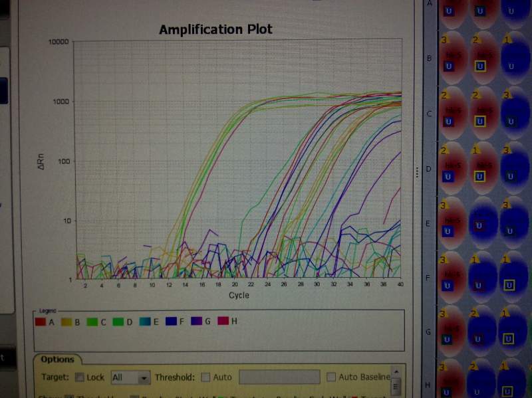Image resolution: width=532 pixels, height=398 pixels.
Task: Enable the Target Lock checkbox
Action: (x=79, y=377)
